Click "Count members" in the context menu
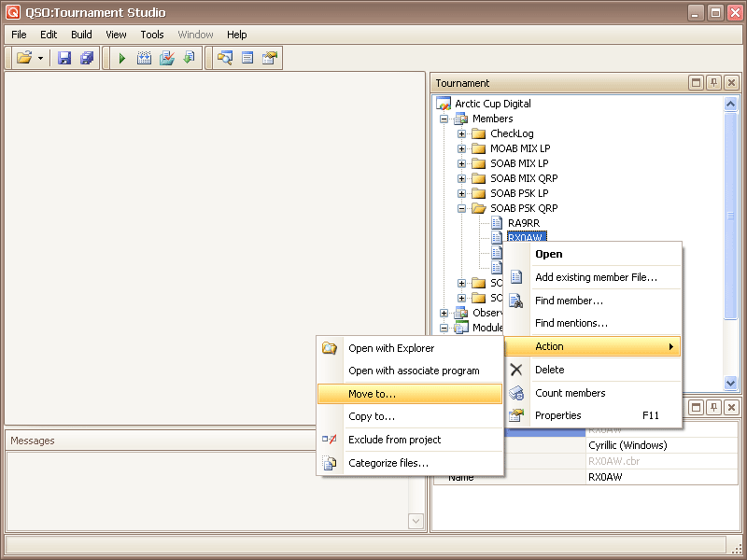This screenshot has height=560, width=747. point(570,393)
